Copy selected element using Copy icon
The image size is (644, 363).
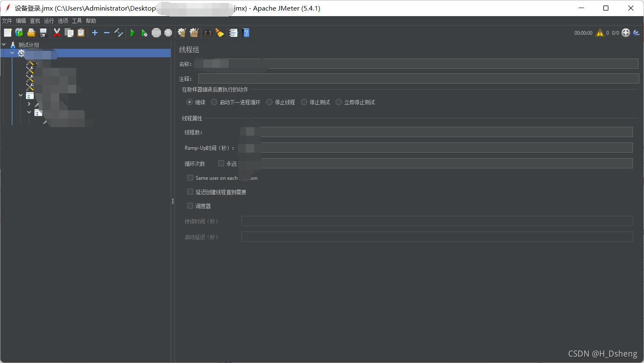tap(69, 33)
